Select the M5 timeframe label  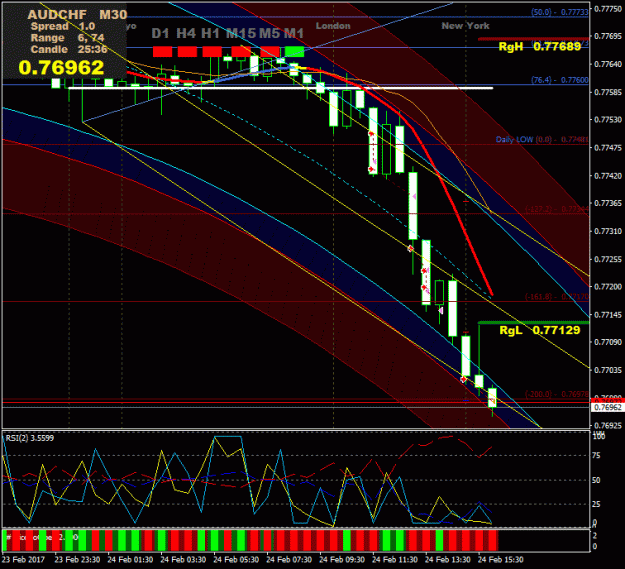point(269,33)
